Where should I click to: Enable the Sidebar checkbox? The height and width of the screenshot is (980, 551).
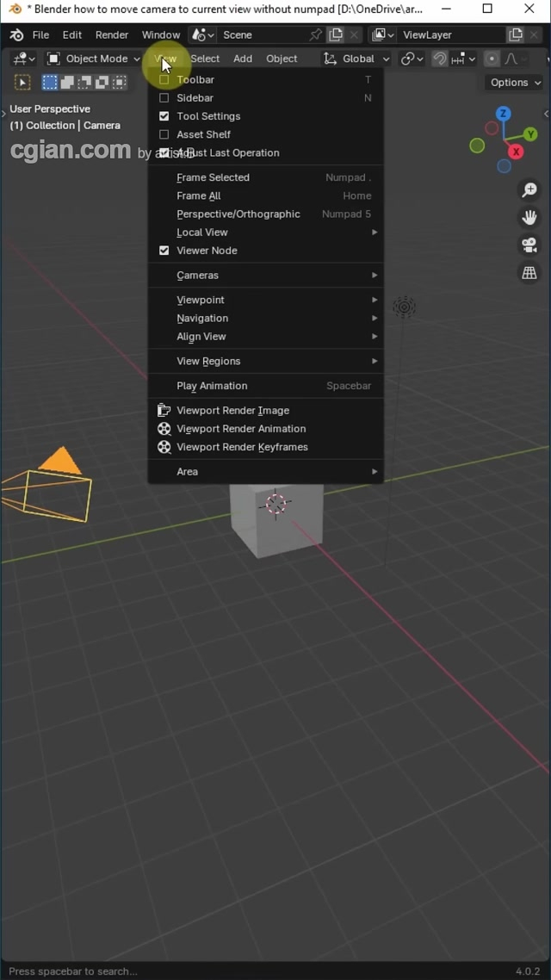pyautogui.click(x=164, y=98)
